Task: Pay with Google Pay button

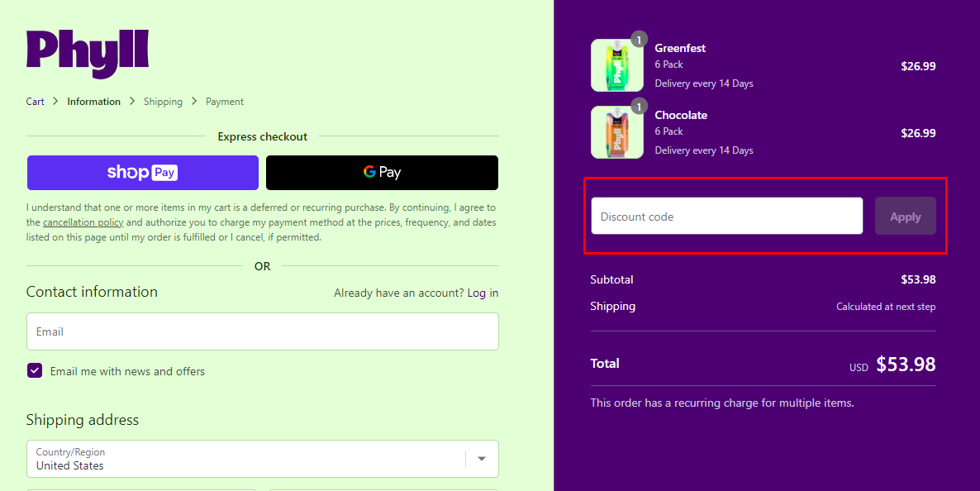Action: pyautogui.click(x=382, y=173)
